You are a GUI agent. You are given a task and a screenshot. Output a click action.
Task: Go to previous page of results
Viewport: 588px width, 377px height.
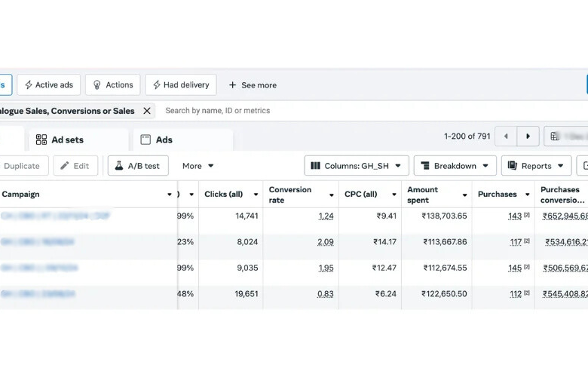(506, 136)
